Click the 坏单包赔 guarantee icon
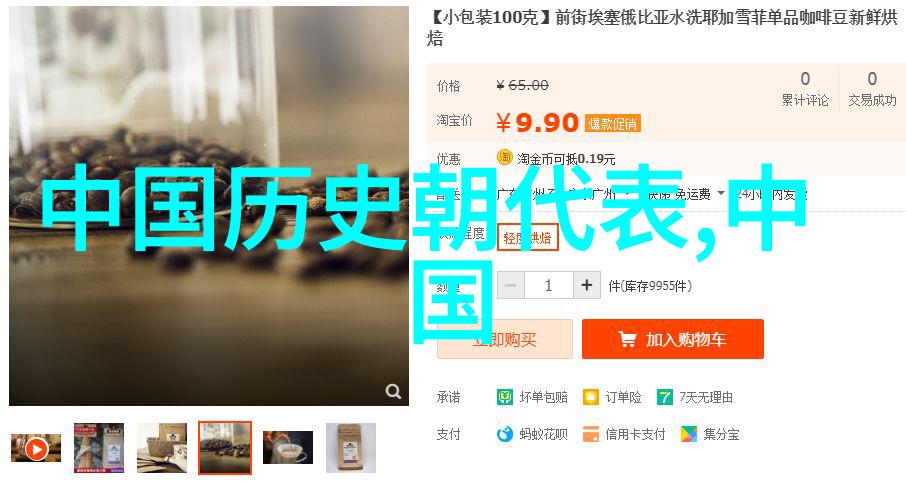The width and height of the screenshot is (906, 486). tap(504, 397)
